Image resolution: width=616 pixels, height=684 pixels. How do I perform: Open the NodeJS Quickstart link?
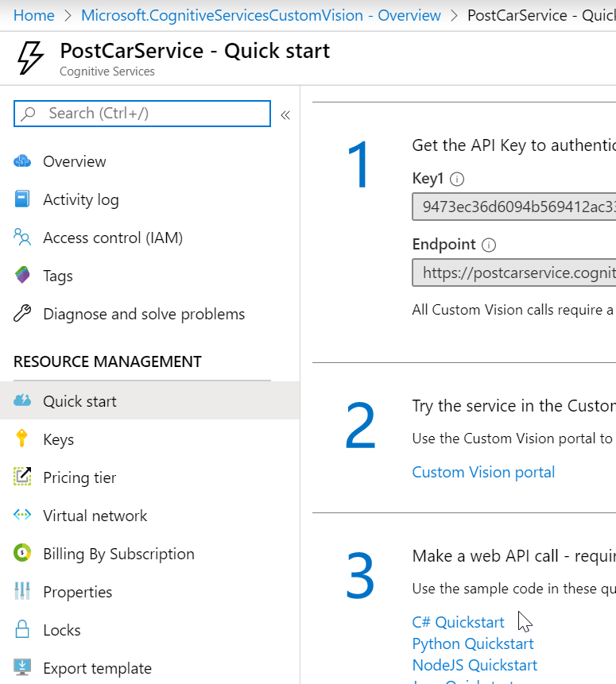[475, 665]
